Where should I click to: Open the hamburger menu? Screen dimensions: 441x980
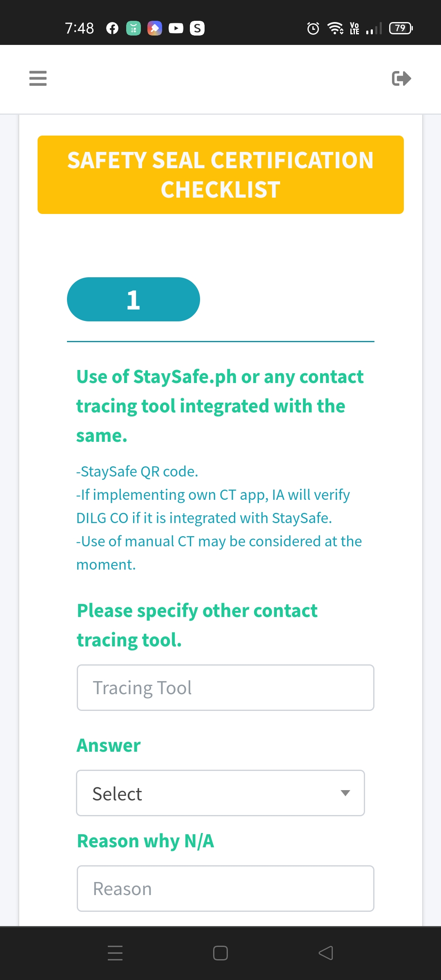click(38, 78)
